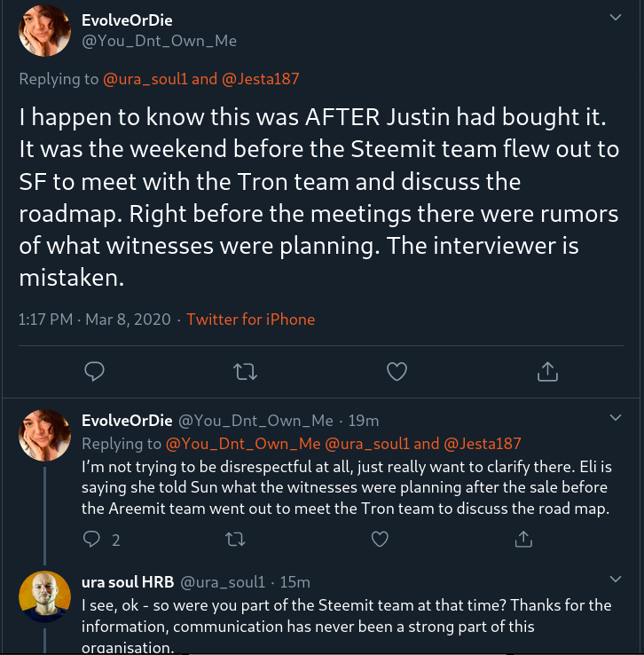The height and width of the screenshot is (655, 644).
Task: Expand options on the 19m reply tweet
Action: coord(616,417)
